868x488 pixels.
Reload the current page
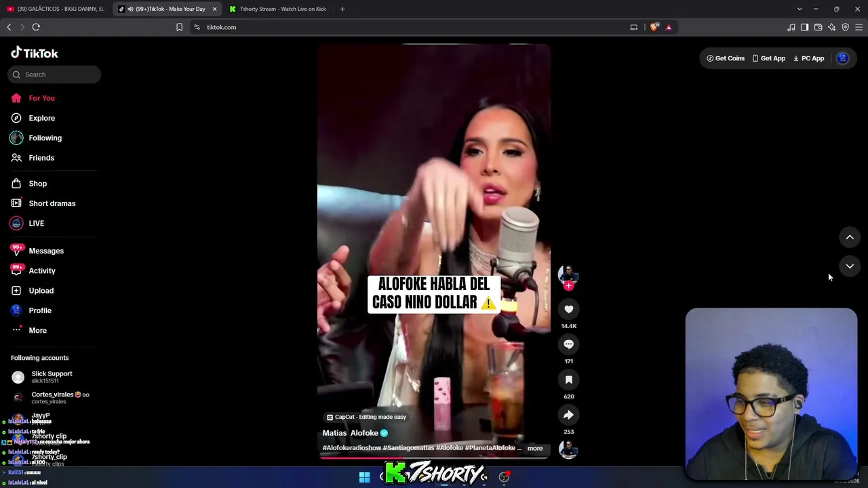click(36, 27)
